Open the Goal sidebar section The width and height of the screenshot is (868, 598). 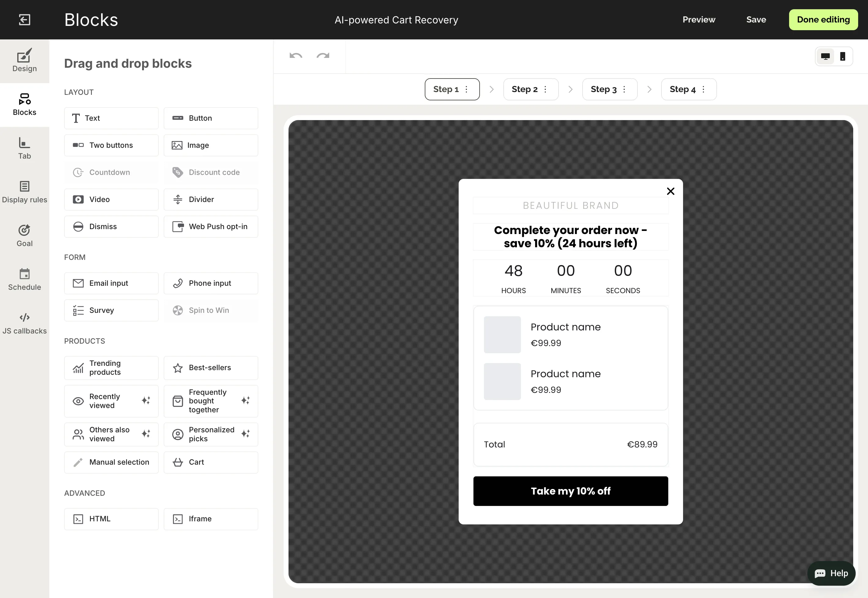(24, 236)
